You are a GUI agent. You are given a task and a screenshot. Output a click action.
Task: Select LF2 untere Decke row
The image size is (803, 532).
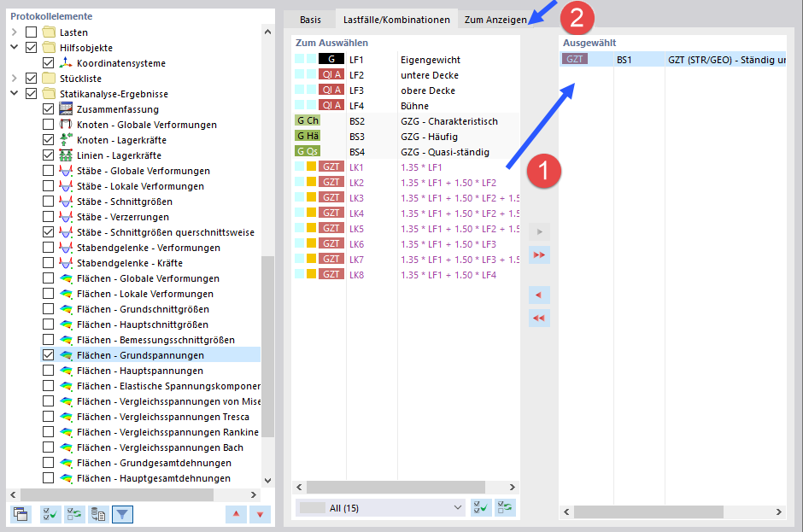coord(406,75)
